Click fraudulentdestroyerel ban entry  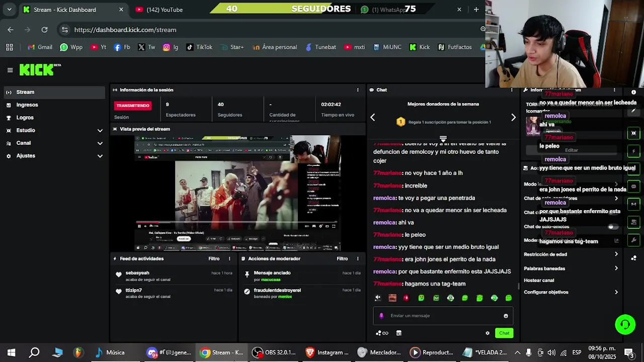302,293
